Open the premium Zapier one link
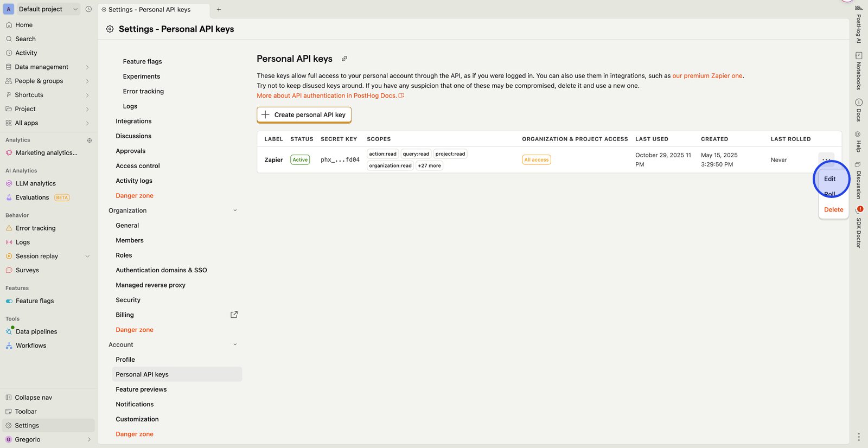 click(x=707, y=76)
